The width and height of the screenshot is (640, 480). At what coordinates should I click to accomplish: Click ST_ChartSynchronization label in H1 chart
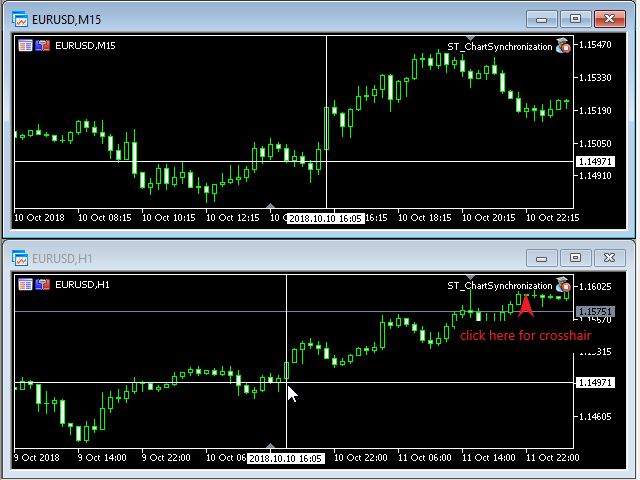pyautogui.click(x=500, y=286)
